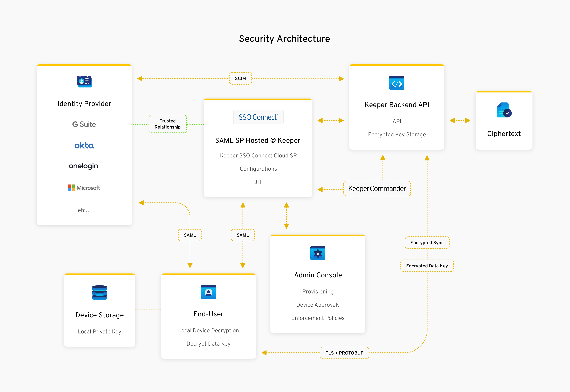
Task: Click the Microsoft logo
Action: coord(84,188)
